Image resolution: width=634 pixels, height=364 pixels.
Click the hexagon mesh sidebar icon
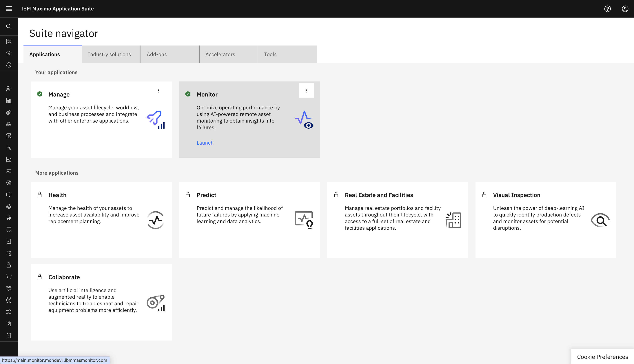click(9, 183)
